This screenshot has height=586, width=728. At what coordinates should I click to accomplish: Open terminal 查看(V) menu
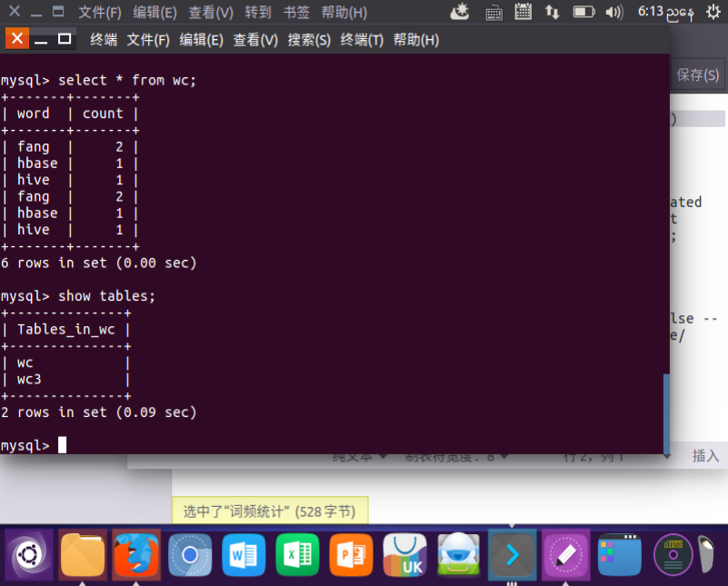[x=255, y=40]
